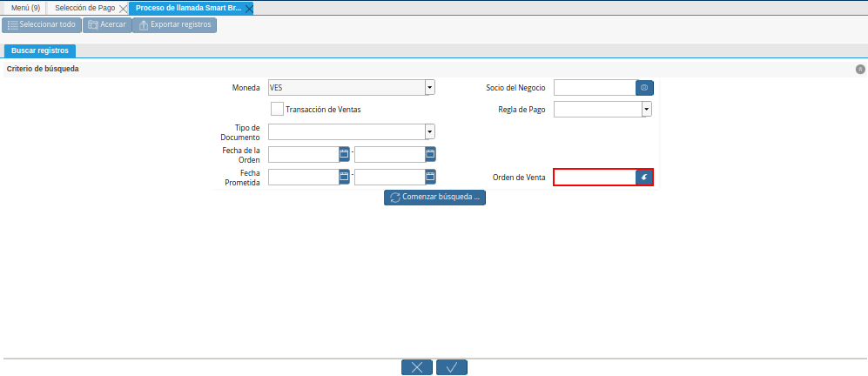
Task: Switch to the Selección de Pago tab
Action: pos(84,9)
